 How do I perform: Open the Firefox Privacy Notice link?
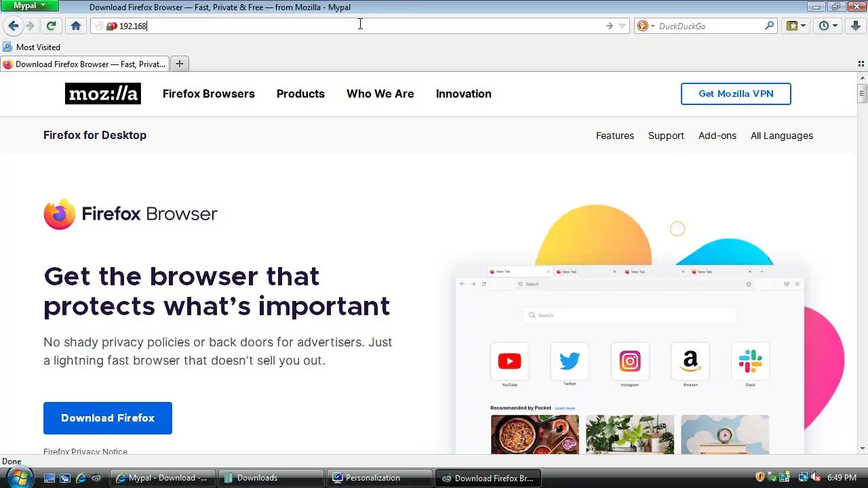(85, 451)
